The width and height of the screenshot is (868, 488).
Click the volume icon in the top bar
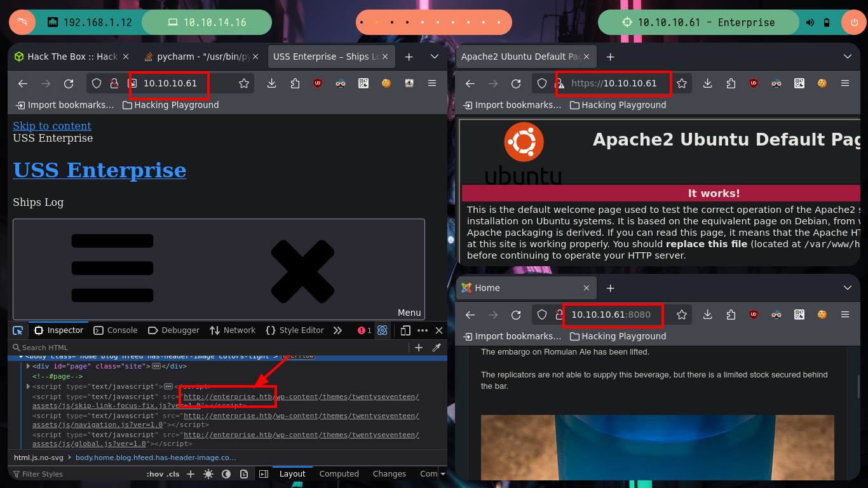tap(810, 22)
